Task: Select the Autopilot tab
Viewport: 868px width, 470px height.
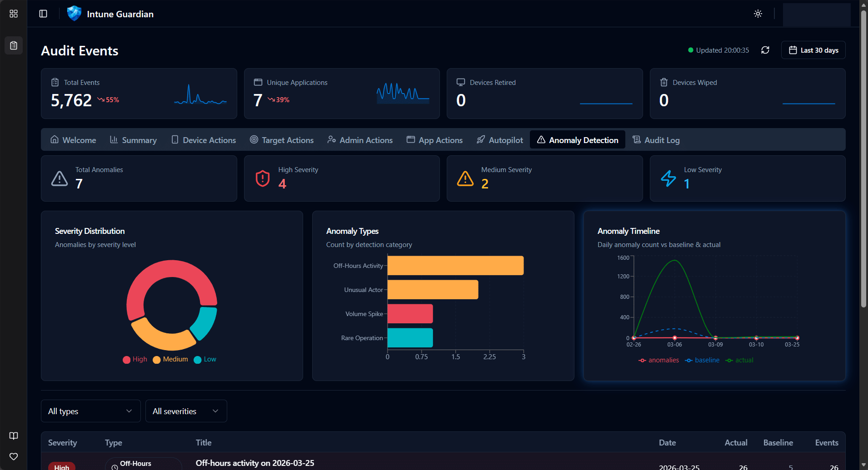Action: tap(500, 140)
